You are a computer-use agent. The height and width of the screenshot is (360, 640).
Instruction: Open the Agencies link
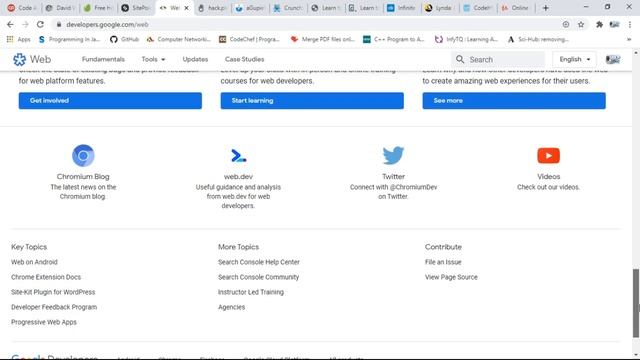pyautogui.click(x=231, y=307)
